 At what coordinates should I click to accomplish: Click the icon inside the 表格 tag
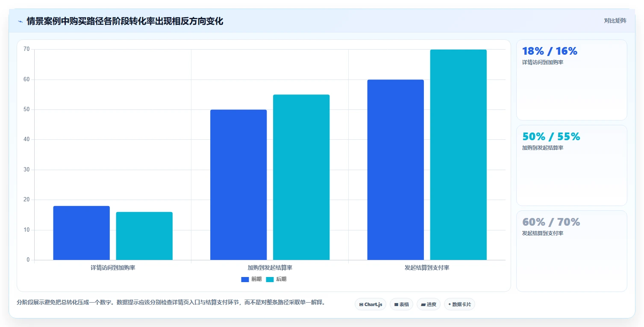coord(396,305)
